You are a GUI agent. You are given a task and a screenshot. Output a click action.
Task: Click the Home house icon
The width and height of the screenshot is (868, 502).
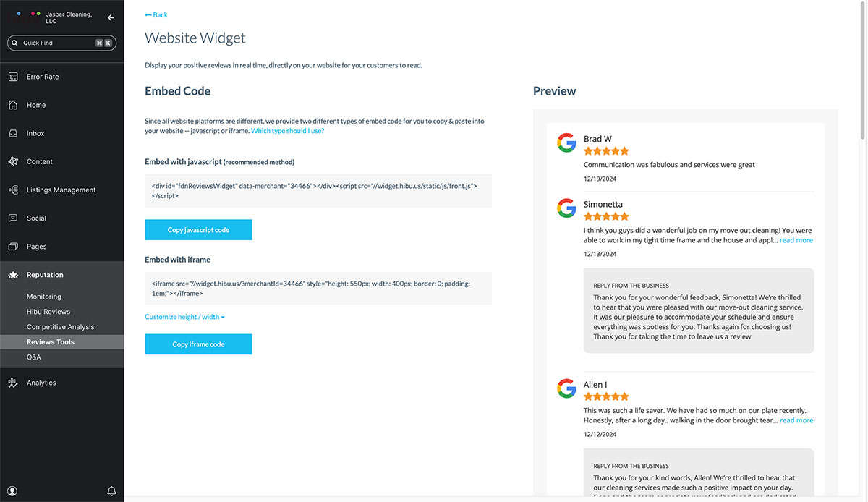[13, 105]
